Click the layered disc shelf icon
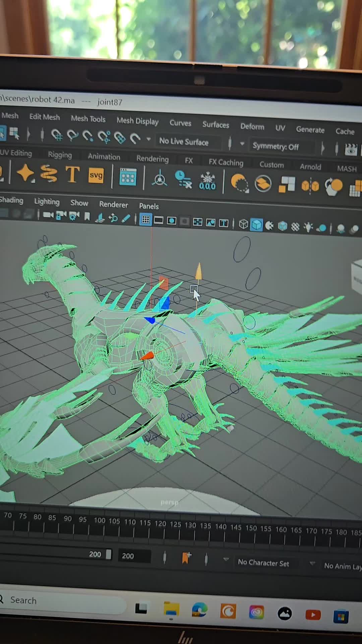 (x=263, y=184)
